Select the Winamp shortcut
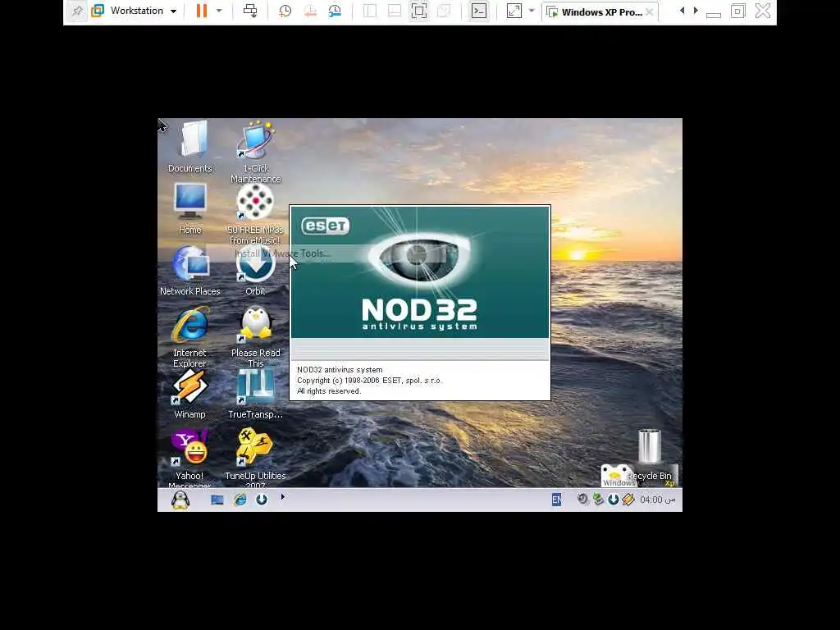Viewport: 840px width, 630px height. (x=189, y=394)
